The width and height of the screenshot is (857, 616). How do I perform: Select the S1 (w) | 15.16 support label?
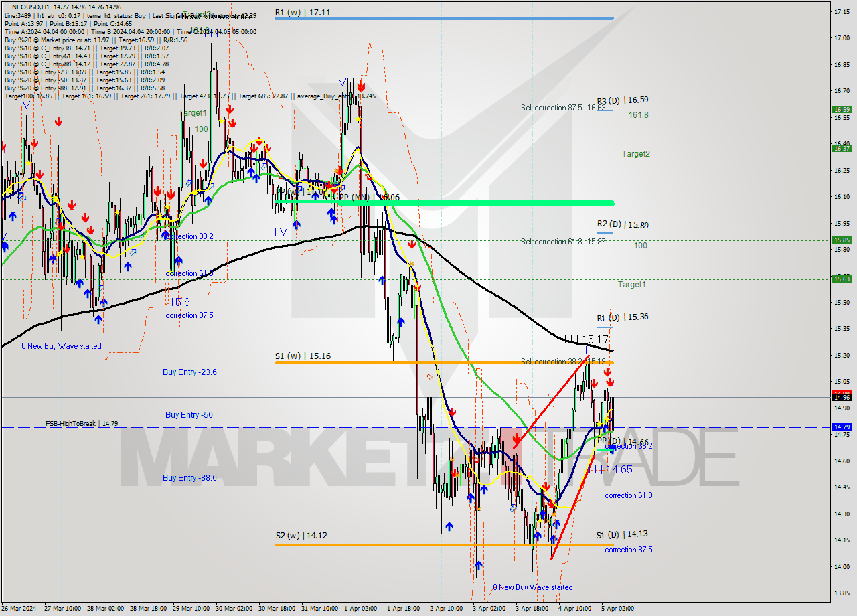[x=302, y=356]
